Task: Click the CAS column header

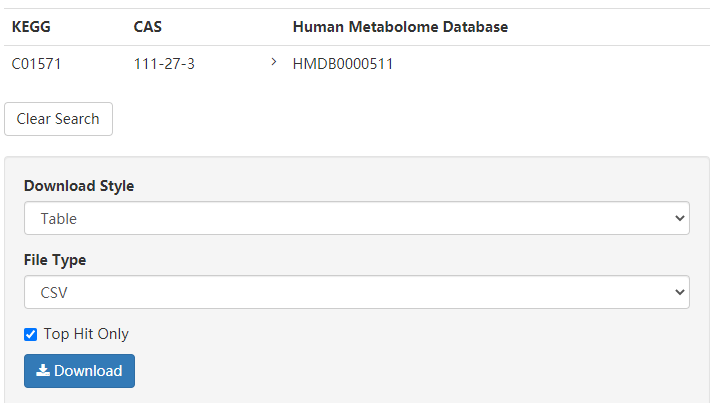Action: coord(147,27)
